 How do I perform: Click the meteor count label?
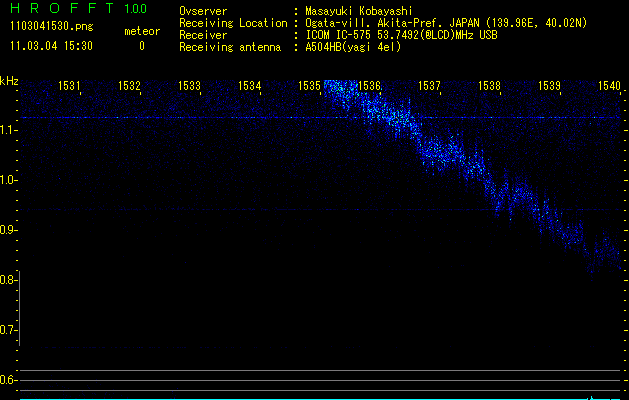[x=141, y=31]
